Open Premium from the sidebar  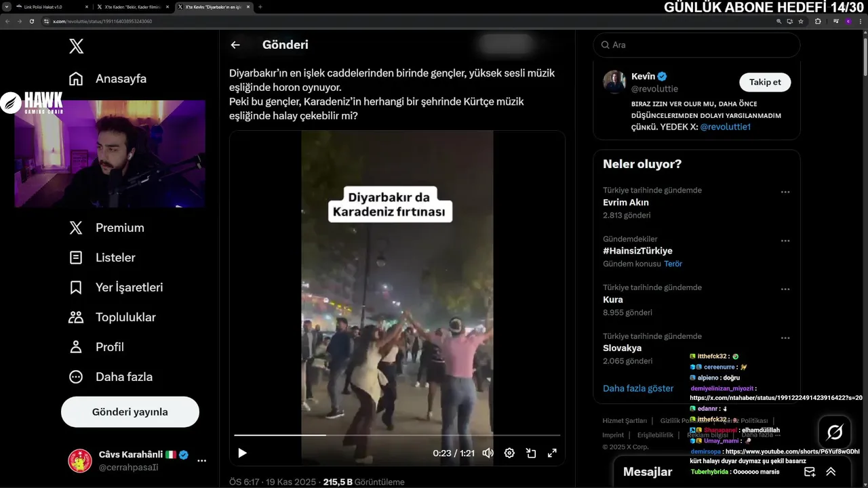[107, 228]
